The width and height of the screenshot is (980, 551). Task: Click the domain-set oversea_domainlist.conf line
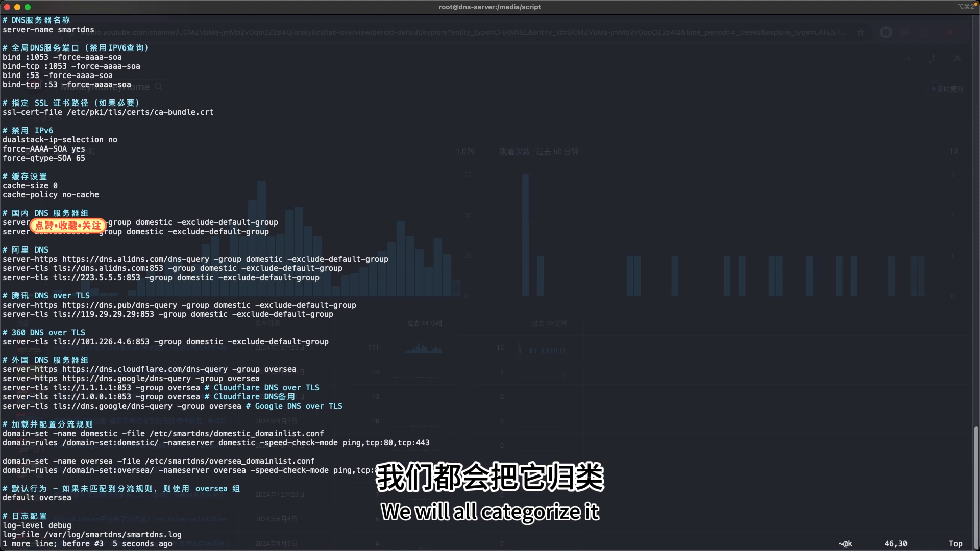(159, 461)
